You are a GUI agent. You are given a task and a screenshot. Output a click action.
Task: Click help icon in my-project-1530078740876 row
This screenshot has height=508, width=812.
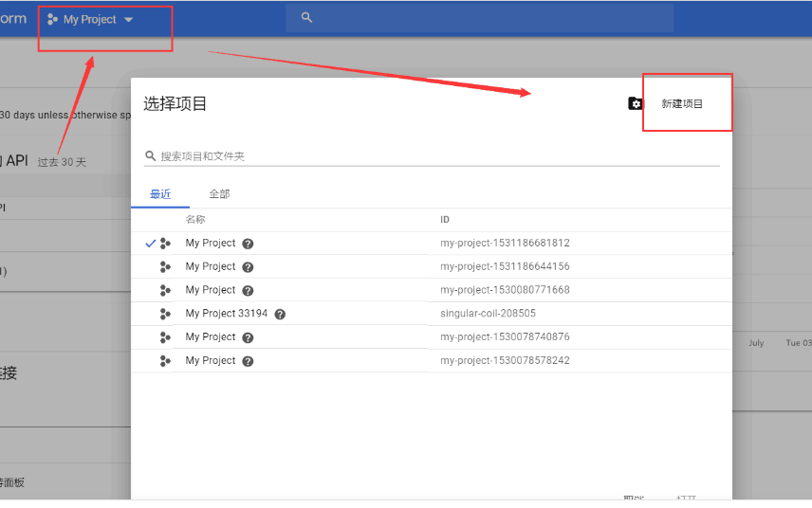point(248,337)
